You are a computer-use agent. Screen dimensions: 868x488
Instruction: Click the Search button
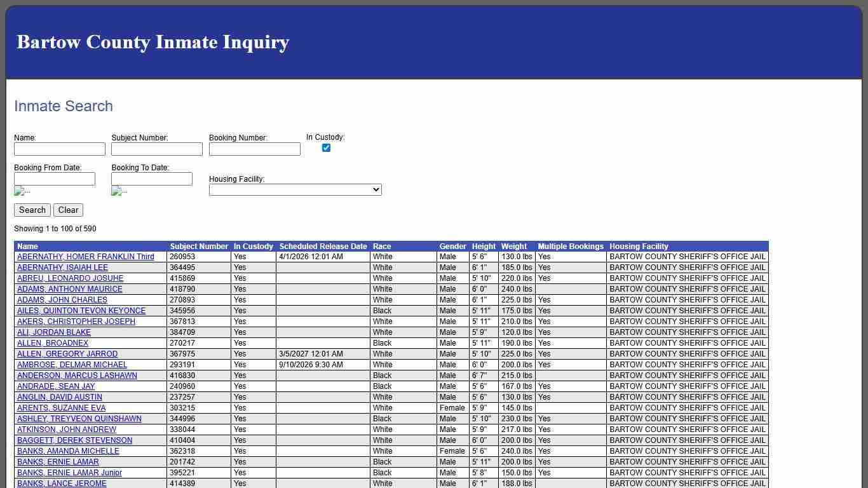(x=32, y=210)
